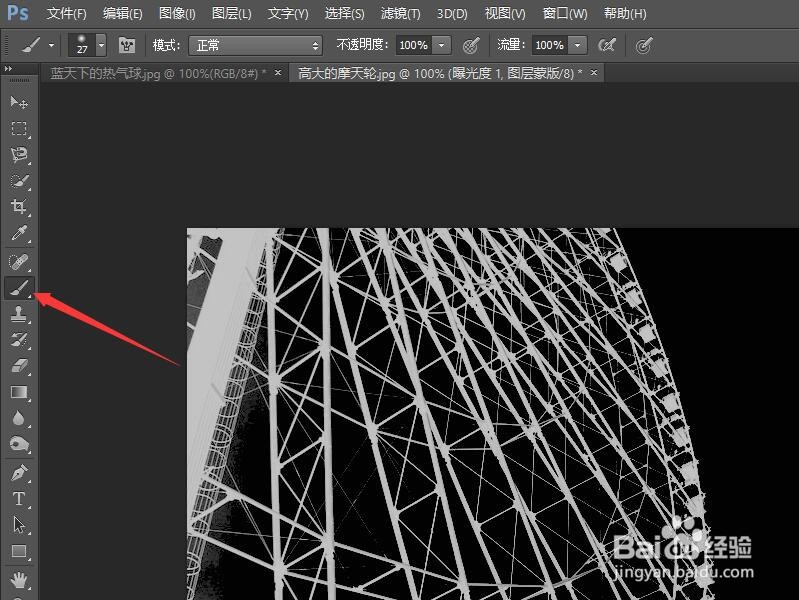Toggle pressure for opacity button

(x=472, y=45)
